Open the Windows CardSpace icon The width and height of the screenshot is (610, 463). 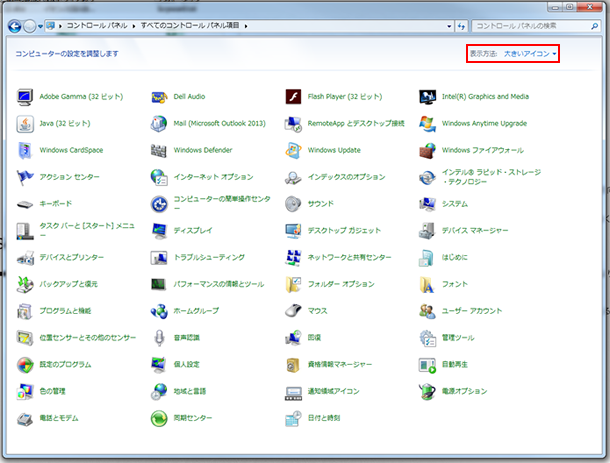coord(25,150)
